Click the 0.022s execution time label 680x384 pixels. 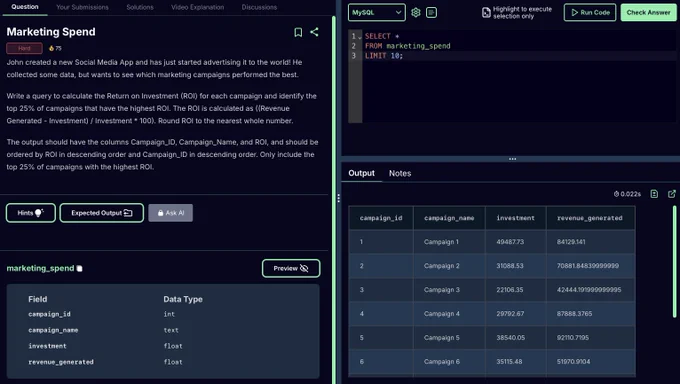(x=627, y=194)
